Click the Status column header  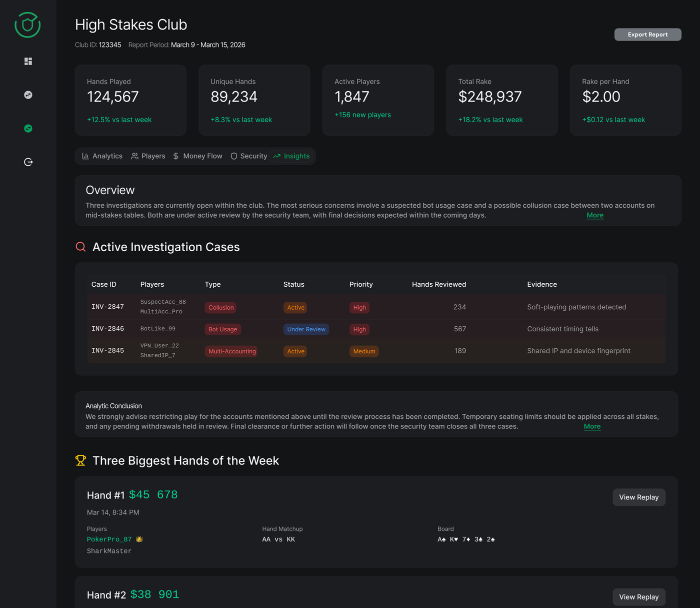294,284
